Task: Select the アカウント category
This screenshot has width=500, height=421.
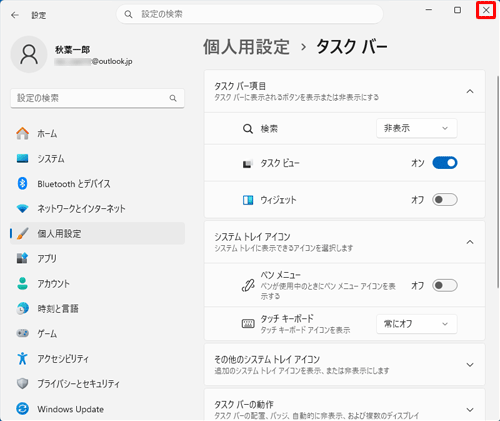Action: [x=97, y=284]
